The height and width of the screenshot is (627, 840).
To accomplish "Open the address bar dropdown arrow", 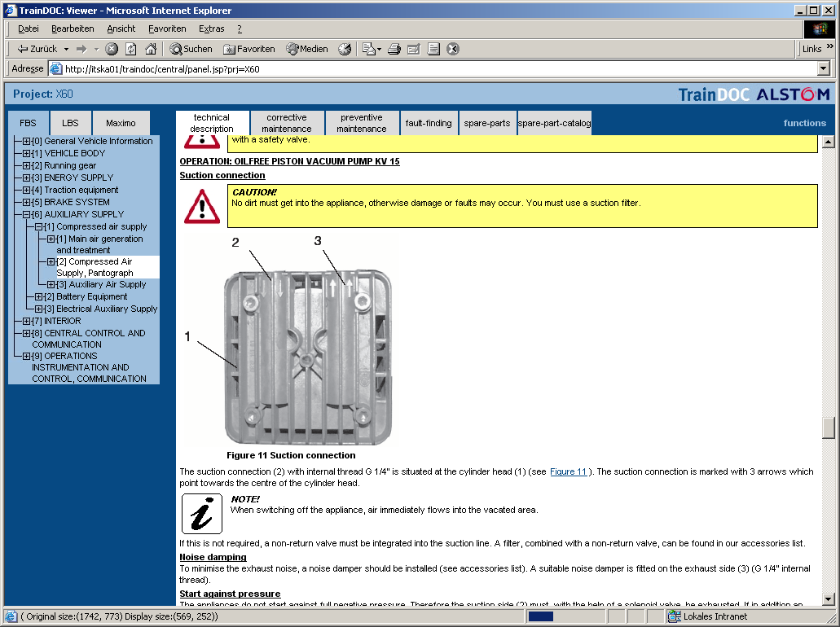I will point(824,68).
